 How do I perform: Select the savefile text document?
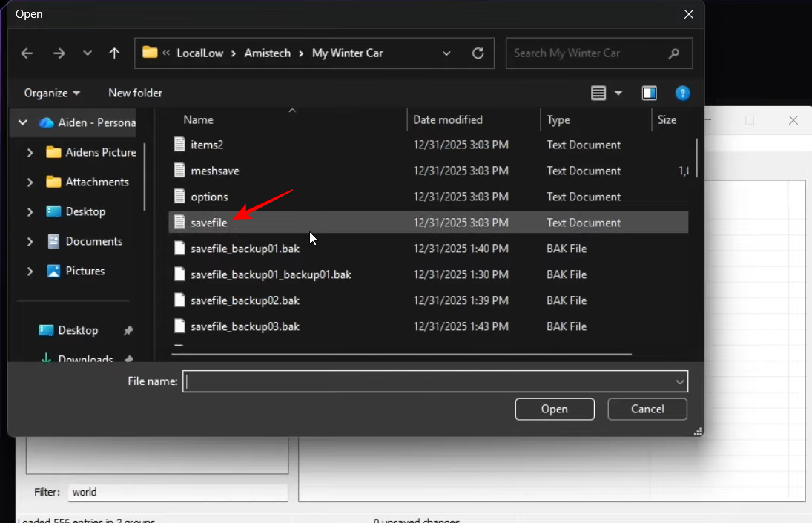[209, 223]
